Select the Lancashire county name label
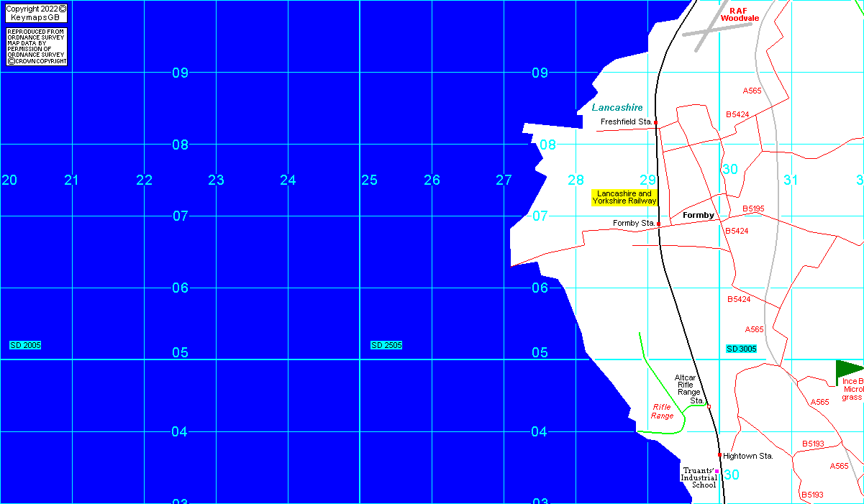 click(x=617, y=108)
